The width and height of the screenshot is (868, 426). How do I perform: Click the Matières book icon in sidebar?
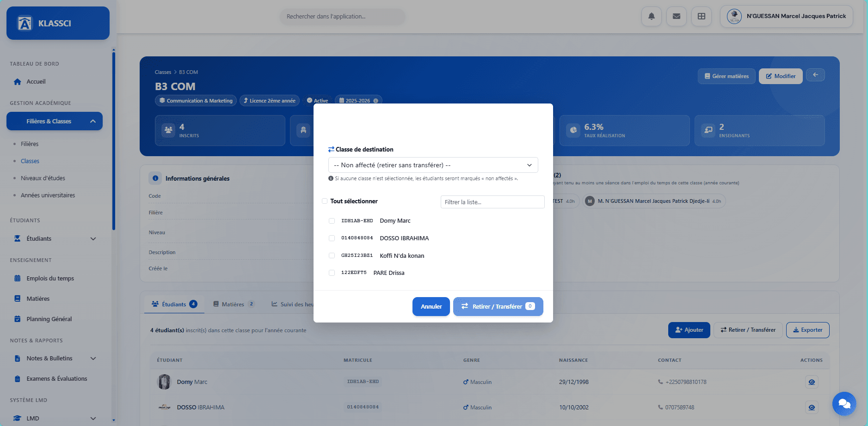[x=18, y=299]
